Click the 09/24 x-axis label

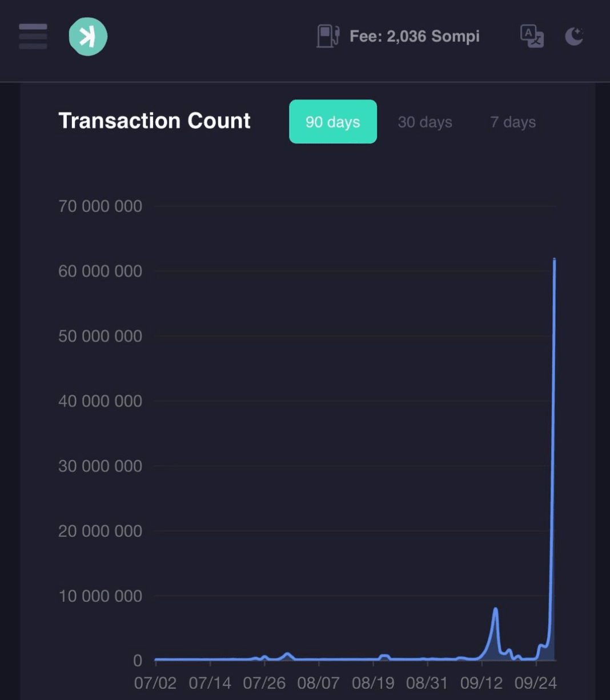coord(536,683)
